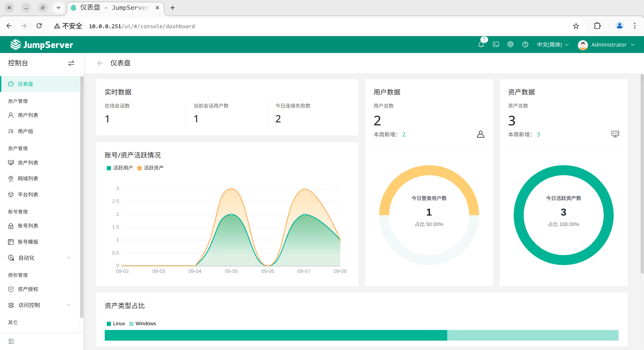The image size is (644, 350).
Task: Open the help question mark icon
Action: pos(525,45)
